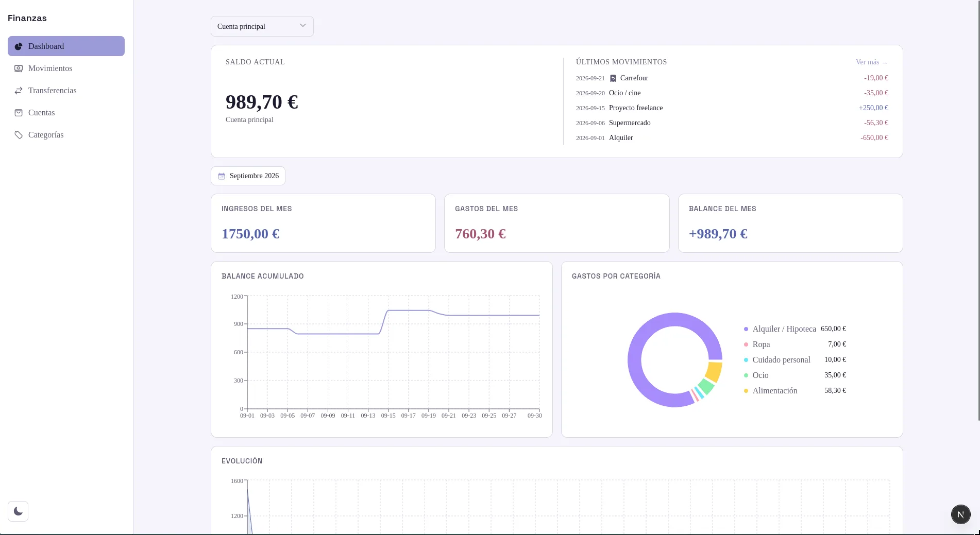980x535 pixels.
Task: Click the Categorías tag icon
Action: pyautogui.click(x=19, y=135)
